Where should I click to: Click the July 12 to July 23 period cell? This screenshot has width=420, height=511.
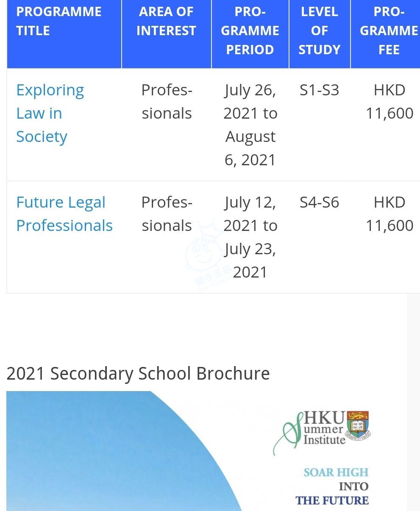250,237
